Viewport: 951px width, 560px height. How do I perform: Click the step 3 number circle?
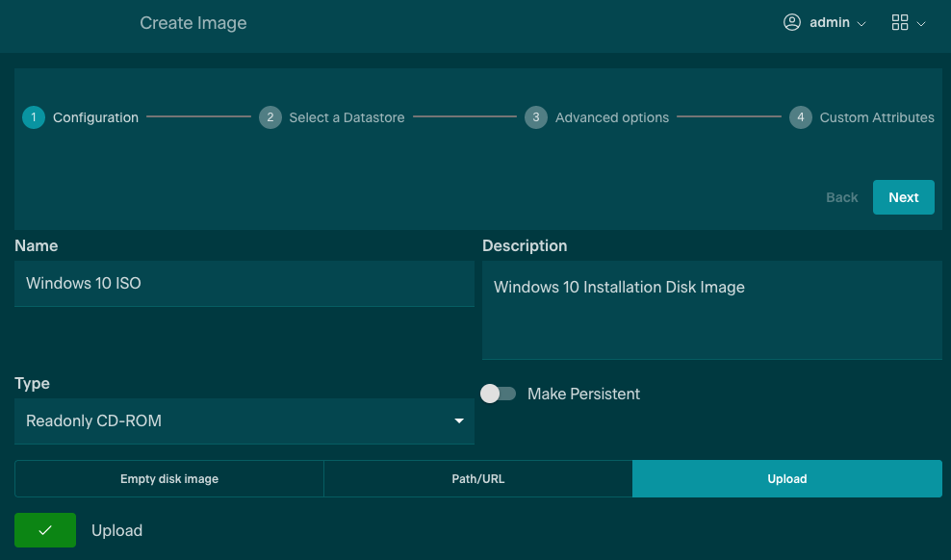(x=536, y=117)
